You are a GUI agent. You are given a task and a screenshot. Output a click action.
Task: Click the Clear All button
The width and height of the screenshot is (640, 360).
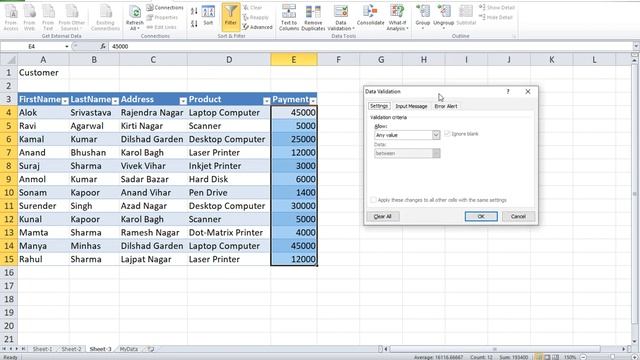(x=382, y=216)
